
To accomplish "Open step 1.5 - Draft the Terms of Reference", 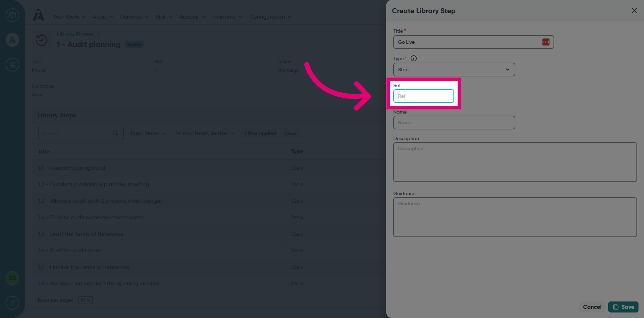I will [80, 234].
